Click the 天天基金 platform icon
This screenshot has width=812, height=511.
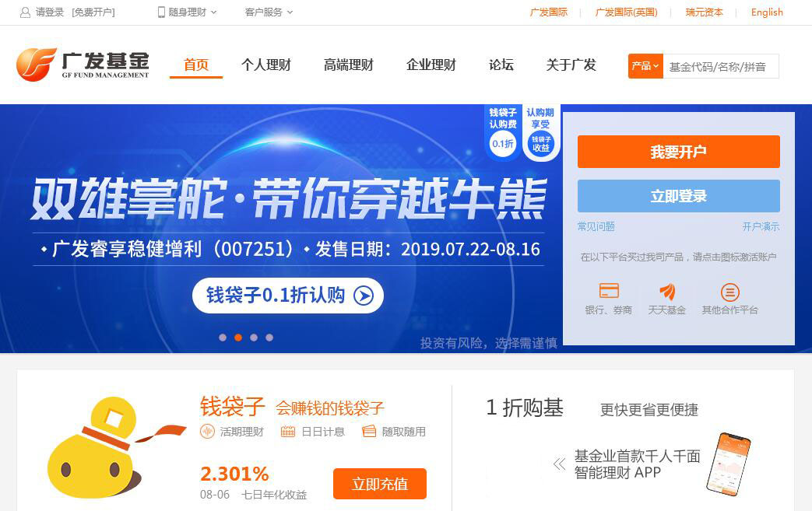click(x=667, y=292)
